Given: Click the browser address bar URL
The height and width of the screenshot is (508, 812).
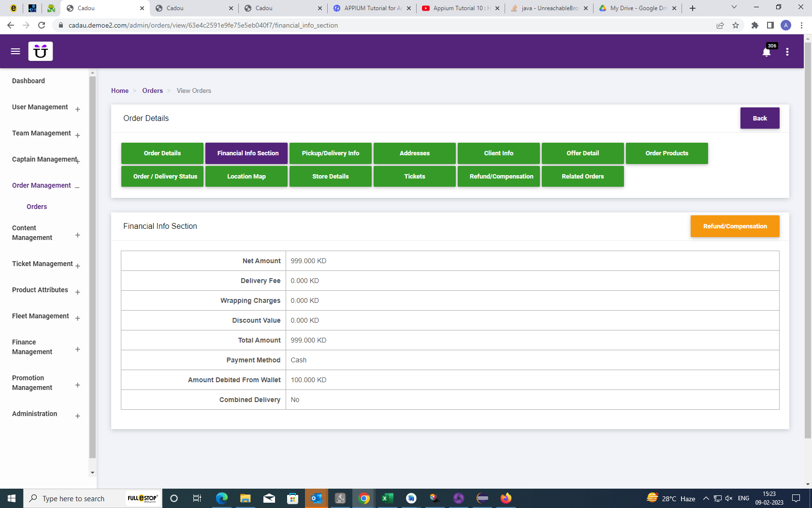Looking at the screenshot, I should tap(203, 25).
